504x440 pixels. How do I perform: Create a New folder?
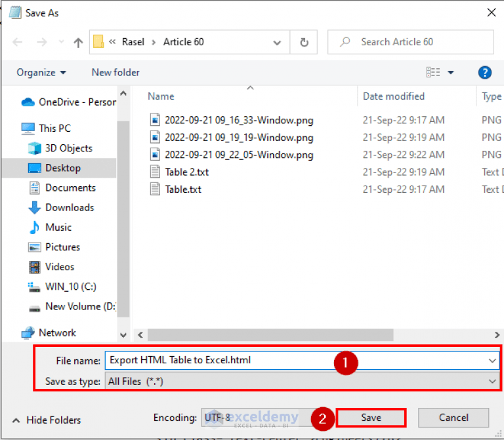pyautogui.click(x=115, y=72)
